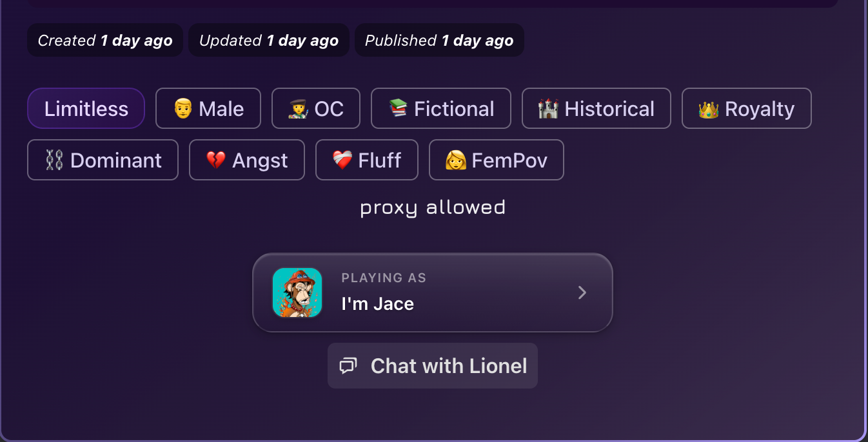The height and width of the screenshot is (442, 868).
Task: Click the Royalty tag label
Action: [759, 109]
